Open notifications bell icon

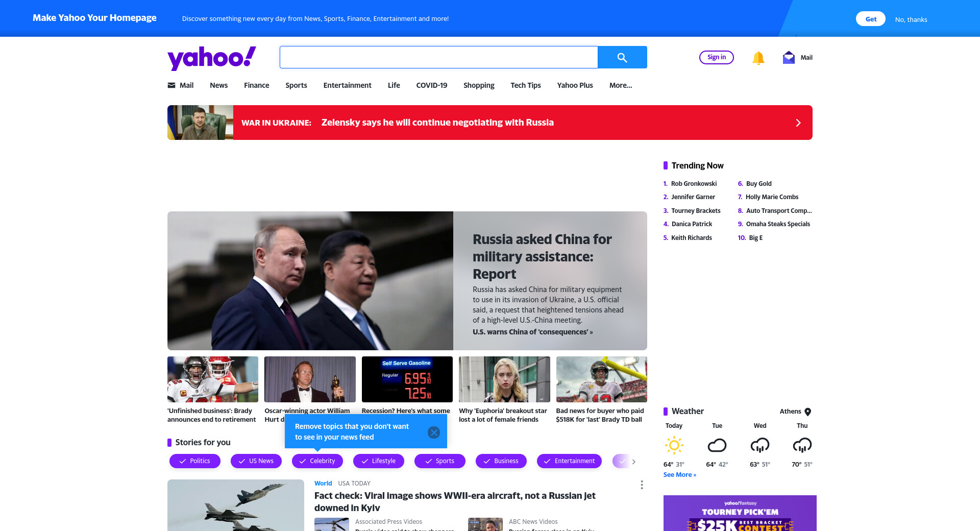[x=758, y=58]
